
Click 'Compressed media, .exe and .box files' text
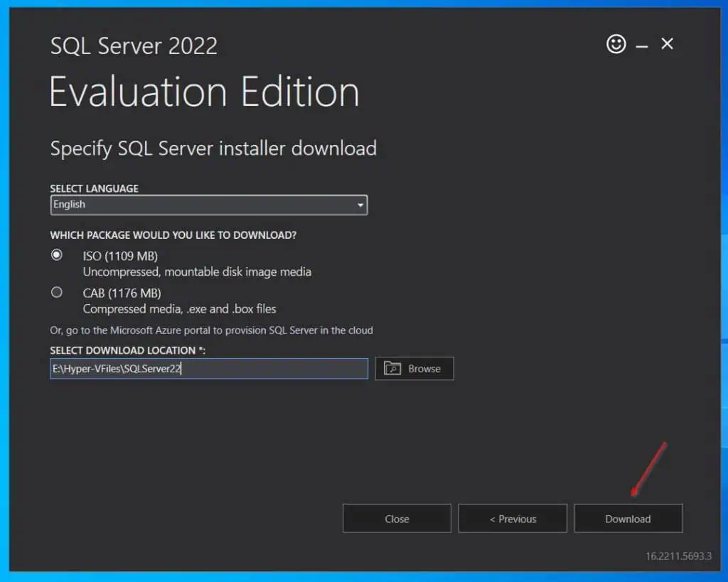pyautogui.click(x=179, y=308)
